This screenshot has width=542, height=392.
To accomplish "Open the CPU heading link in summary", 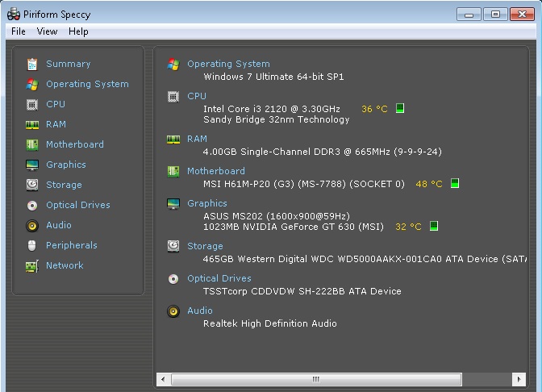I will point(197,96).
